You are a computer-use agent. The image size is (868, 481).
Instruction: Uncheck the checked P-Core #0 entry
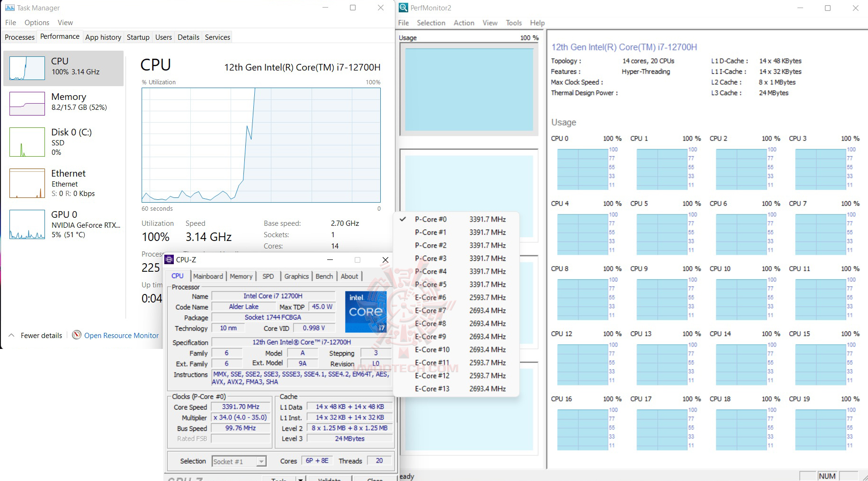pyautogui.click(x=456, y=219)
